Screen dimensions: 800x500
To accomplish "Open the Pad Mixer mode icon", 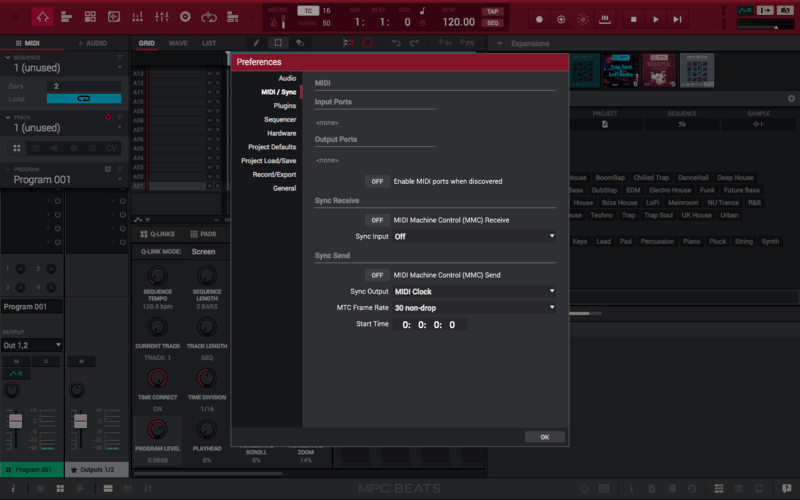I will 137,17.
